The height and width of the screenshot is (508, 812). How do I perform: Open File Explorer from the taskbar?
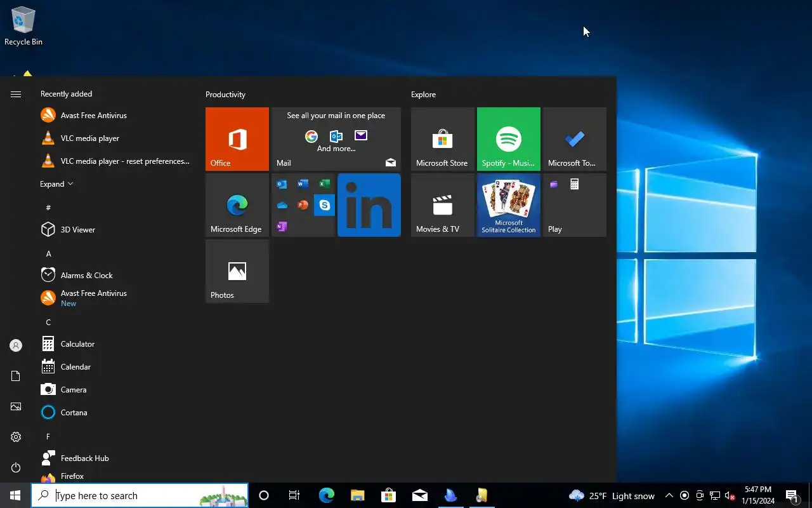(x=357, y=496)
